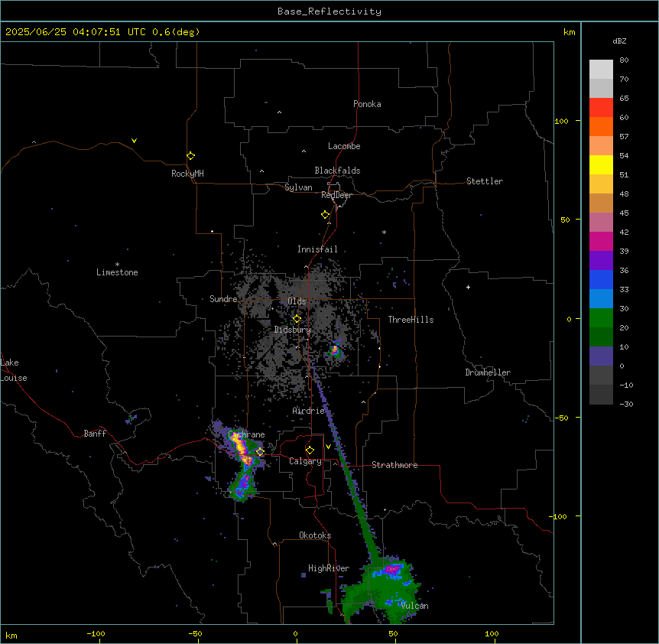Click the white plus marker north of Drumheller
The image size is (659, 644).
pos(468,287)
